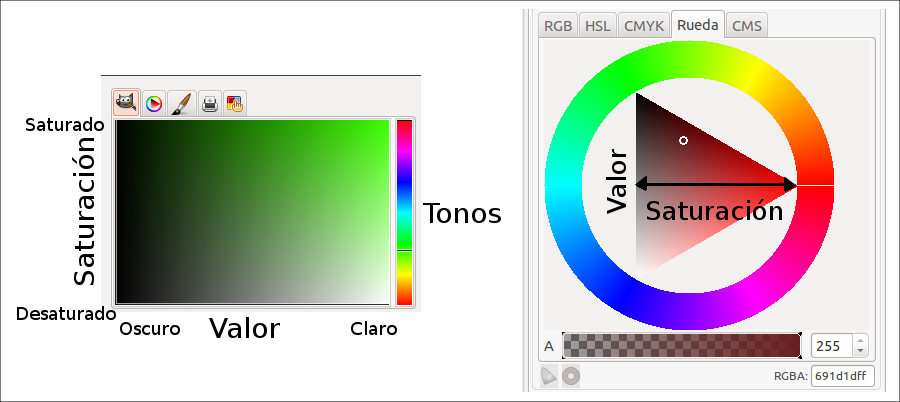
Task: Select the palette selector icon
Action: coord(235,104)
